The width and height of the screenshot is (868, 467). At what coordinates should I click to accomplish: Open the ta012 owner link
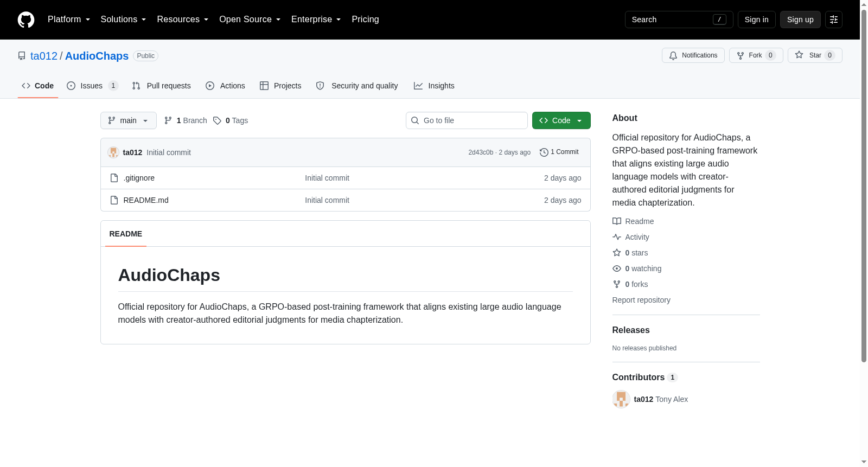pyautogui.click(x=44, y=56)
